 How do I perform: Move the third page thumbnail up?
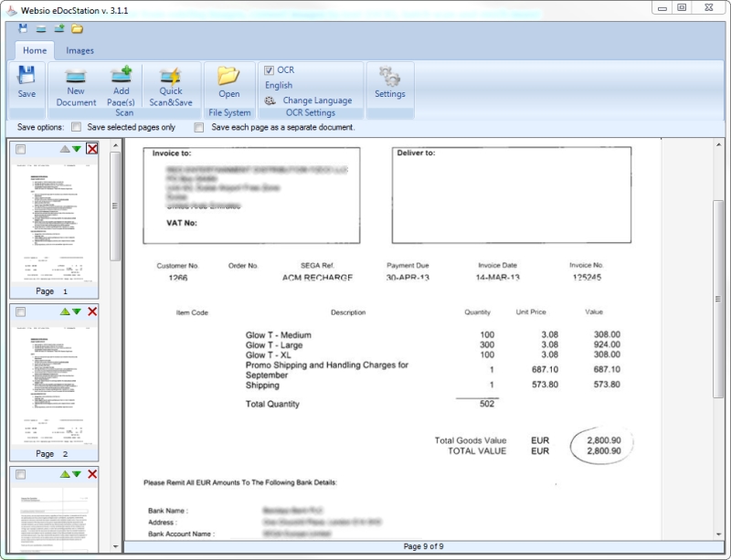(x=65, y=474)
